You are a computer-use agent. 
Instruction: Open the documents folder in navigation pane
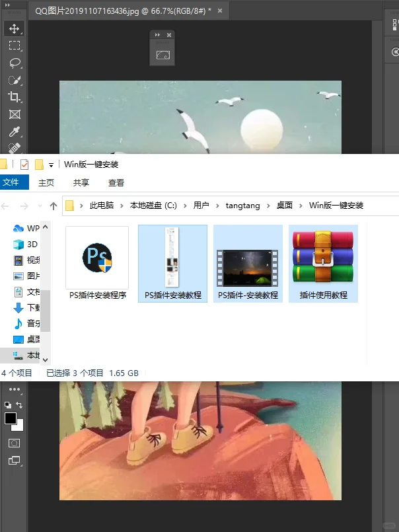point(26,292)
